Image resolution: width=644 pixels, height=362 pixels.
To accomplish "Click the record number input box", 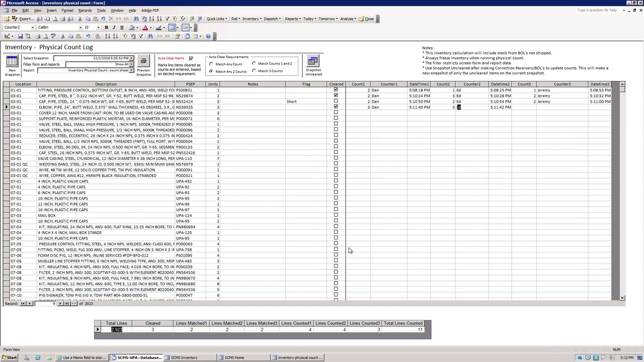I will click(45, 304).
